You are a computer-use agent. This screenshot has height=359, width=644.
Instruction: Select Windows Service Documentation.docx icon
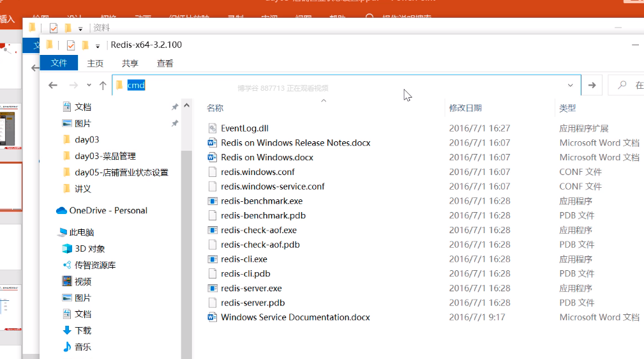[x=212, y=317]
